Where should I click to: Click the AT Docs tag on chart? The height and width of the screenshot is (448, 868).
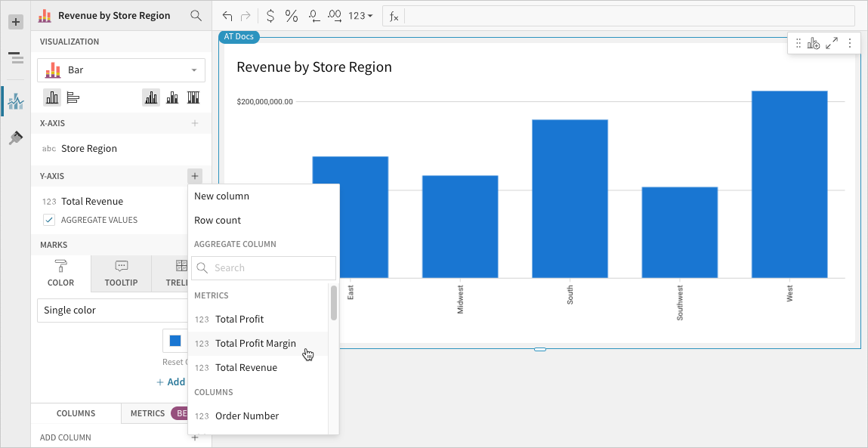239,36
